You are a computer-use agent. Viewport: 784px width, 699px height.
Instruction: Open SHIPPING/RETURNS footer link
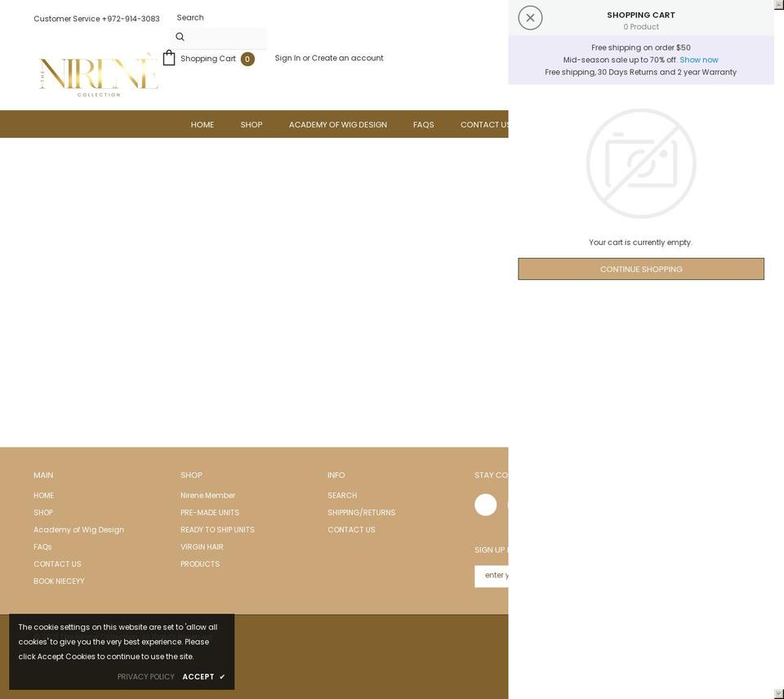(x=362, y=513)
